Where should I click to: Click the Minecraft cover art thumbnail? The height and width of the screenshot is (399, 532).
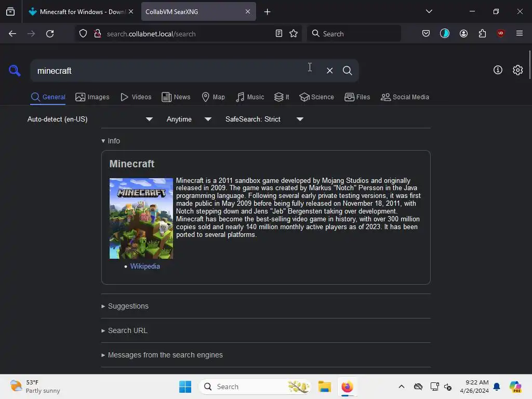tap(141, 219)
